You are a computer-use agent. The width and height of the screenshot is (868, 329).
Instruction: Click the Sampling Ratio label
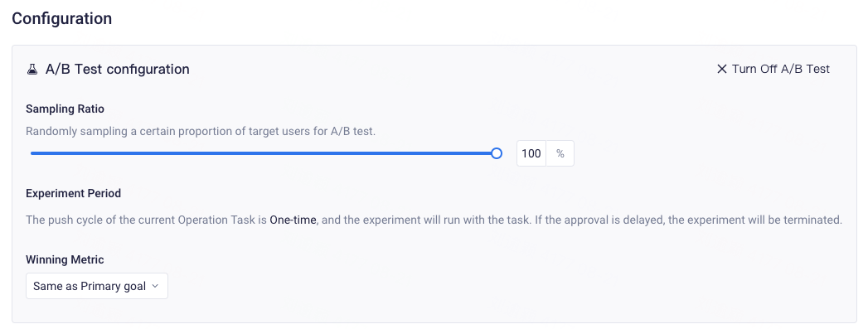65,109
